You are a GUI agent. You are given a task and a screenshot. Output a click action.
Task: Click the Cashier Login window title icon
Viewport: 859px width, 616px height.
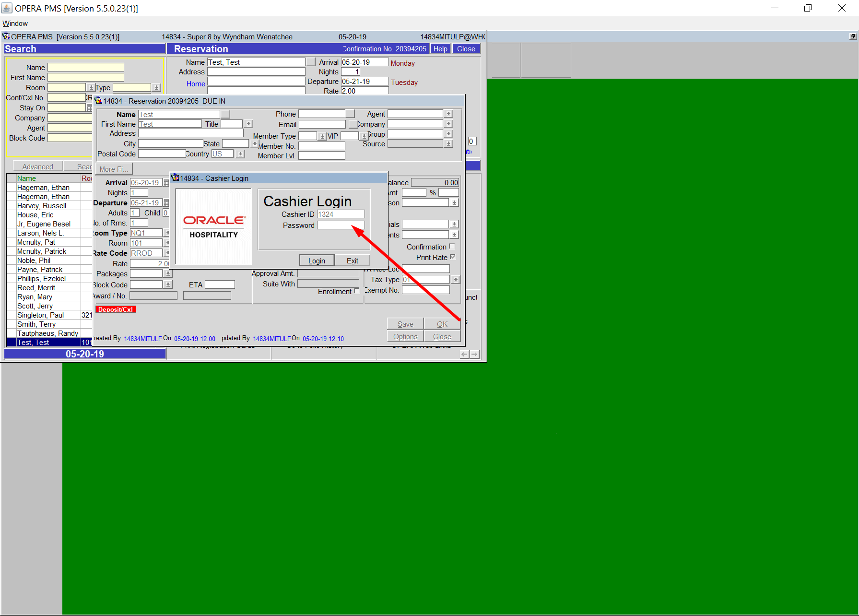[176, 178]
